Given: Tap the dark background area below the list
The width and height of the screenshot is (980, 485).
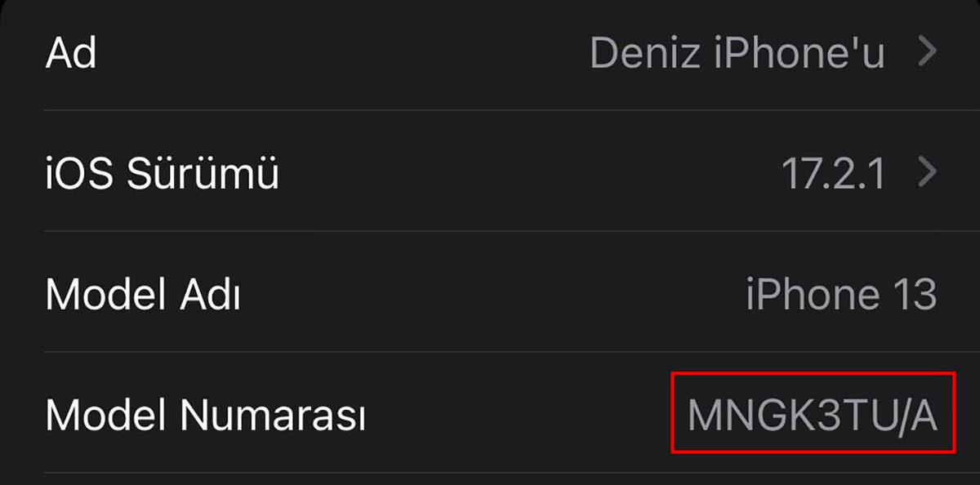Looking at the screenshot, I should click(490, 478).
